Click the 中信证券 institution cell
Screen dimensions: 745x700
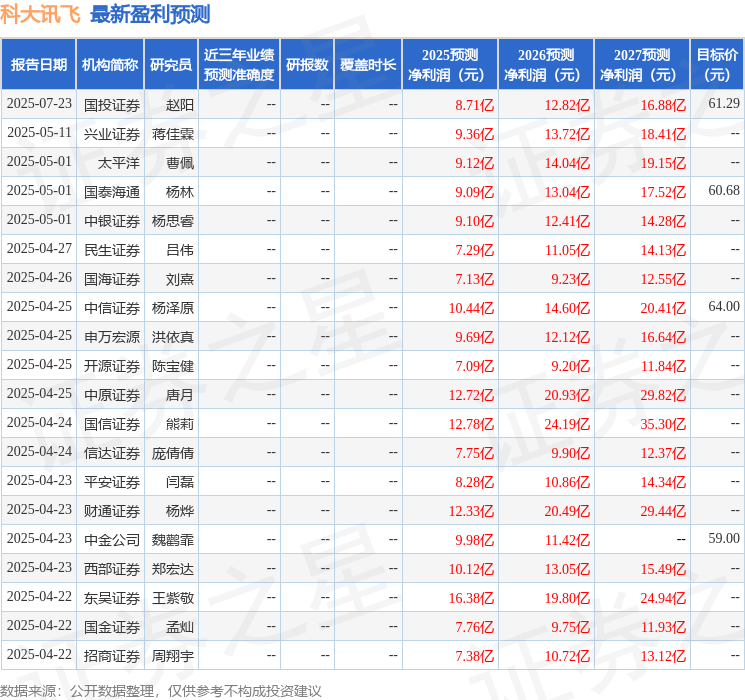112,308
